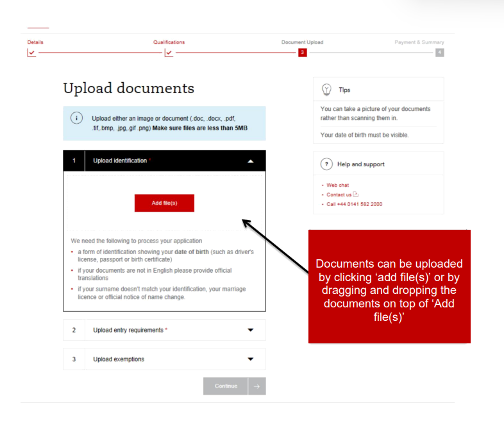Open the Web chat link
The image size is (504, 421).
(x=337, y=185)
